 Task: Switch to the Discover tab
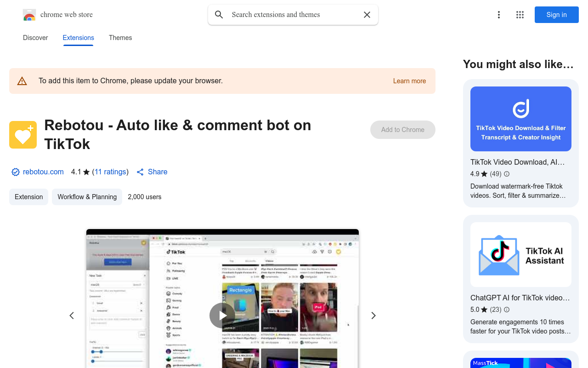pos(35,38)
